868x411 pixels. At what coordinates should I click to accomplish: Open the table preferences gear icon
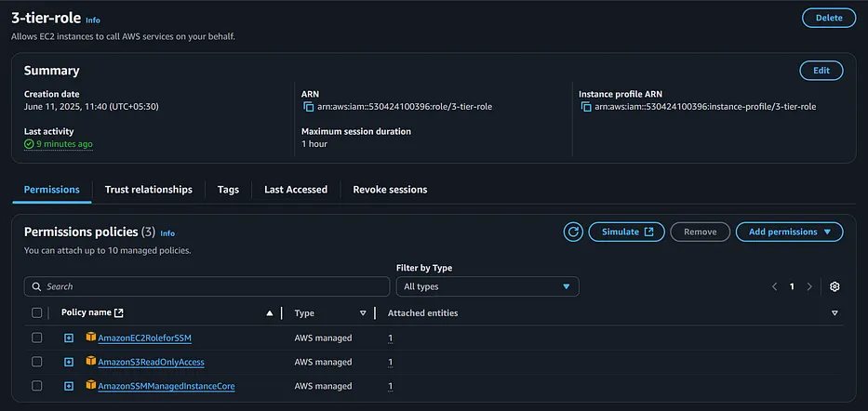point(835,286)
